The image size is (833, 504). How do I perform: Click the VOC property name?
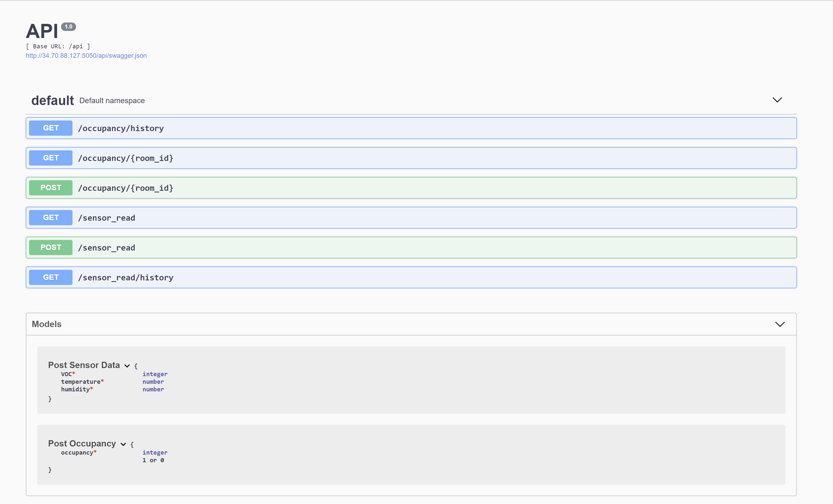66,374
